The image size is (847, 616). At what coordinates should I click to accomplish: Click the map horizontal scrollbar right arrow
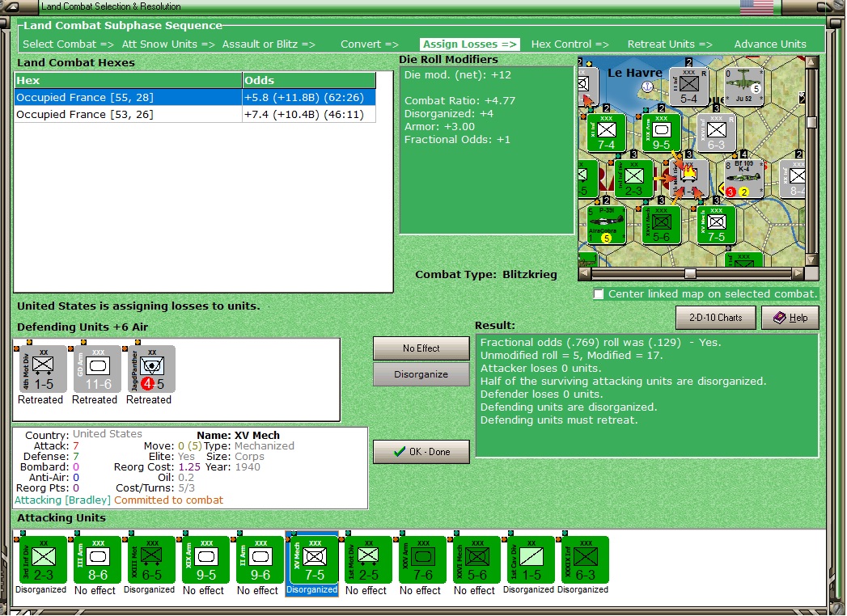(x=798, y=273)
